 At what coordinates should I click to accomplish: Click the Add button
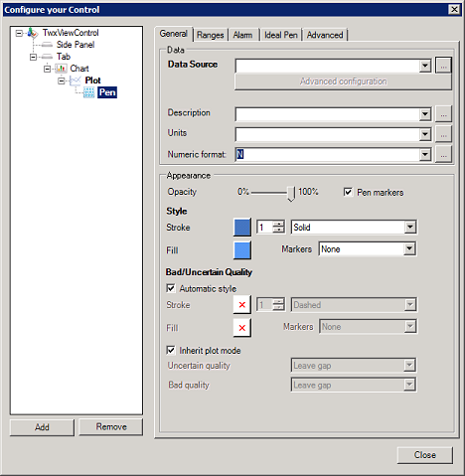pyautogui.click(x=42, y=427)
